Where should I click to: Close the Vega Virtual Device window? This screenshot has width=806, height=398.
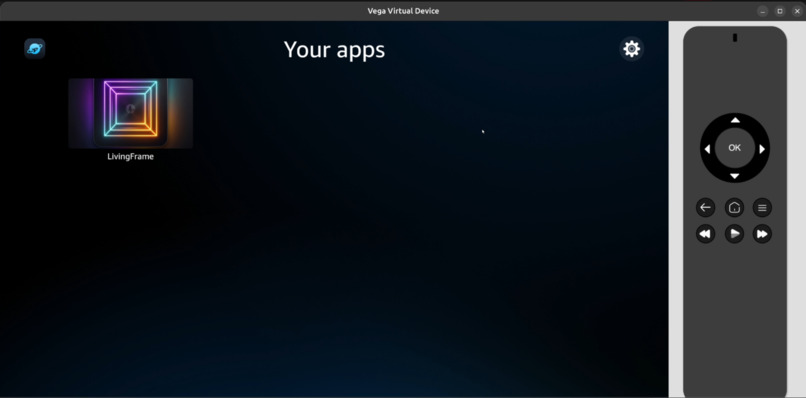[x=797, y=11]
